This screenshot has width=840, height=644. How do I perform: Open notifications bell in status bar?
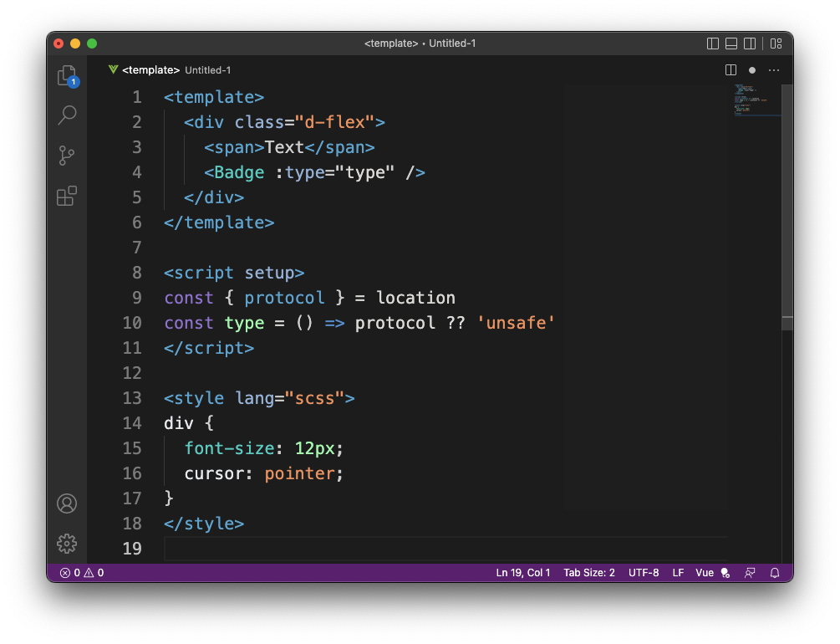coord(775,573)
